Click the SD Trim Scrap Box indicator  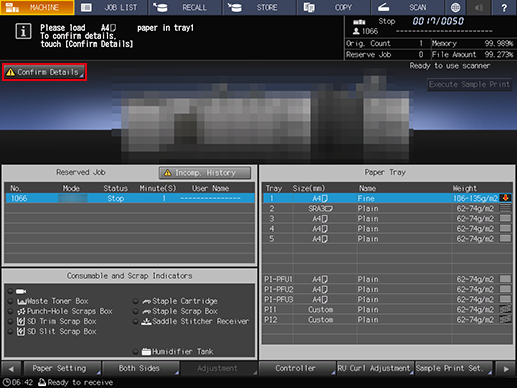[10, 322]
